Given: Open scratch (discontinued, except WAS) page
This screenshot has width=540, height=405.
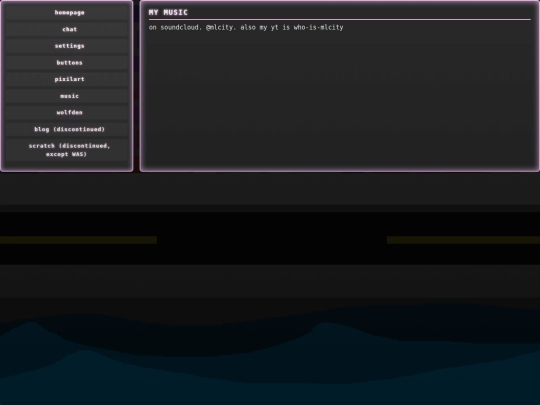Looking at the screenshot, I should tap(67, 150).
